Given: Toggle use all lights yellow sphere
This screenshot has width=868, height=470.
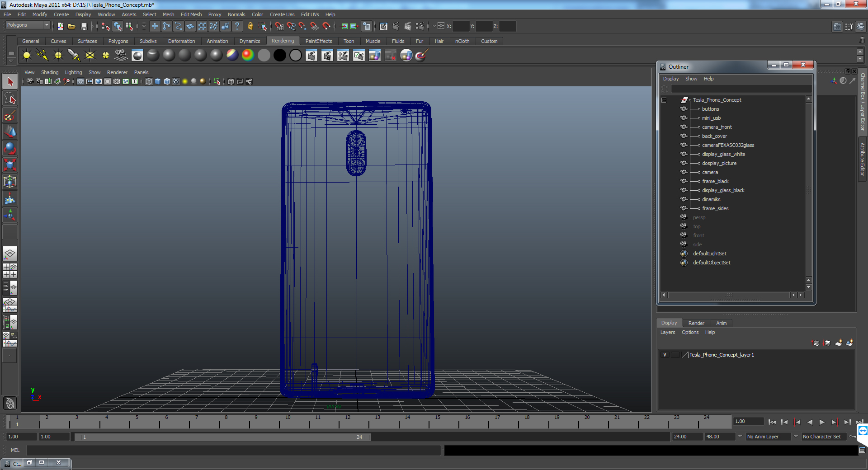Looking at the screenshot, I should [185, 81].
